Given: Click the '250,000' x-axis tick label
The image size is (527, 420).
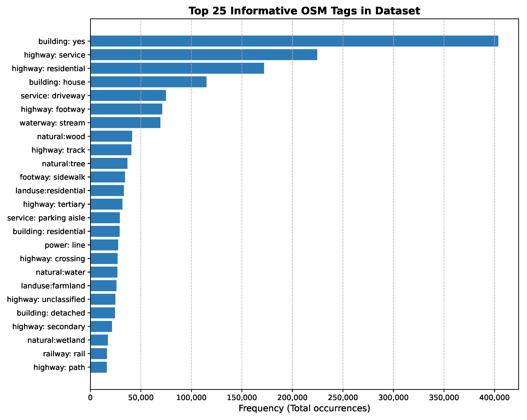Looking at the screenshot, I should [343, 398].
